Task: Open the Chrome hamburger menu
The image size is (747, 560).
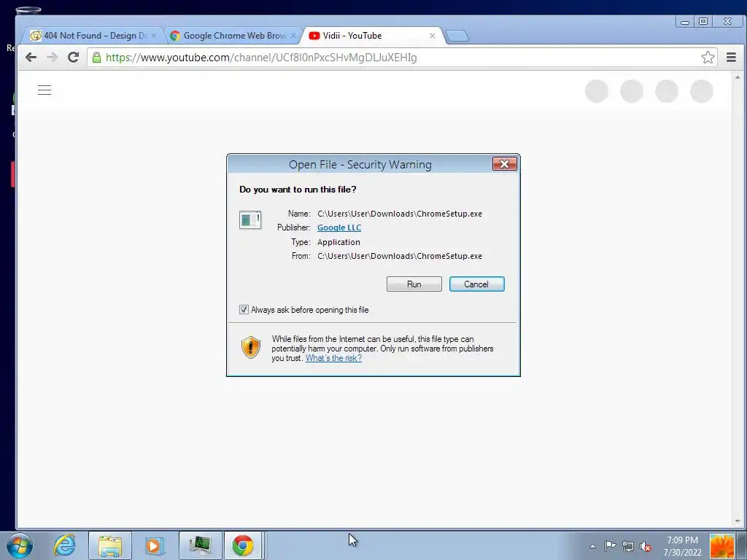Action: click(x=731, y=58)
